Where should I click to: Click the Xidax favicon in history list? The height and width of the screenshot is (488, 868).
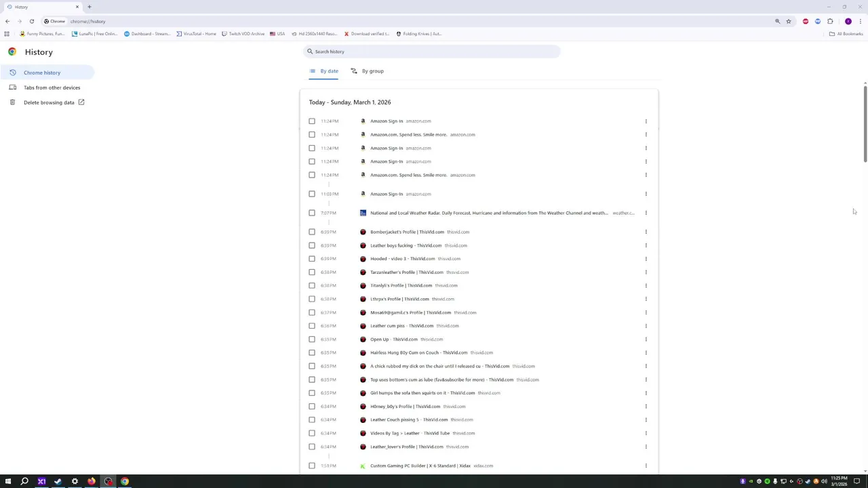(363, 466)
